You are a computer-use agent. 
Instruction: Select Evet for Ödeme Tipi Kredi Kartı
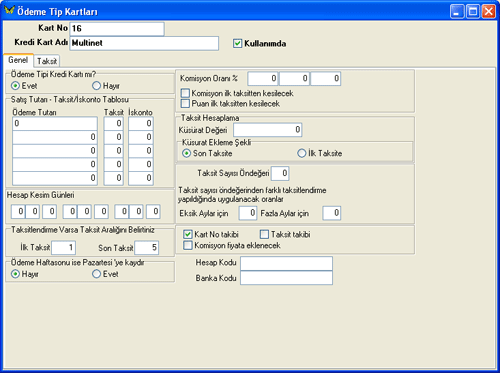(15, 86)
